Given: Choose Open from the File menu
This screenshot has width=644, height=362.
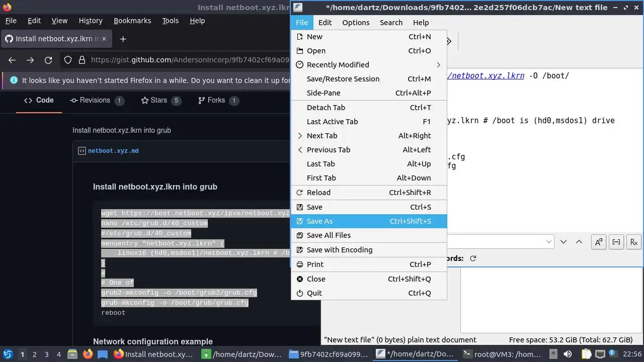Looking at the screenshot, I should (x=369, y=51).
